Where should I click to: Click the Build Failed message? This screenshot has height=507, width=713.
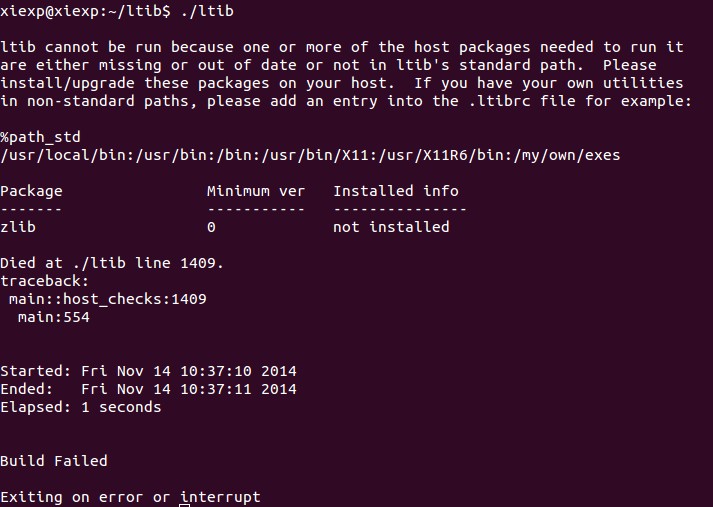tap(54, 461)
